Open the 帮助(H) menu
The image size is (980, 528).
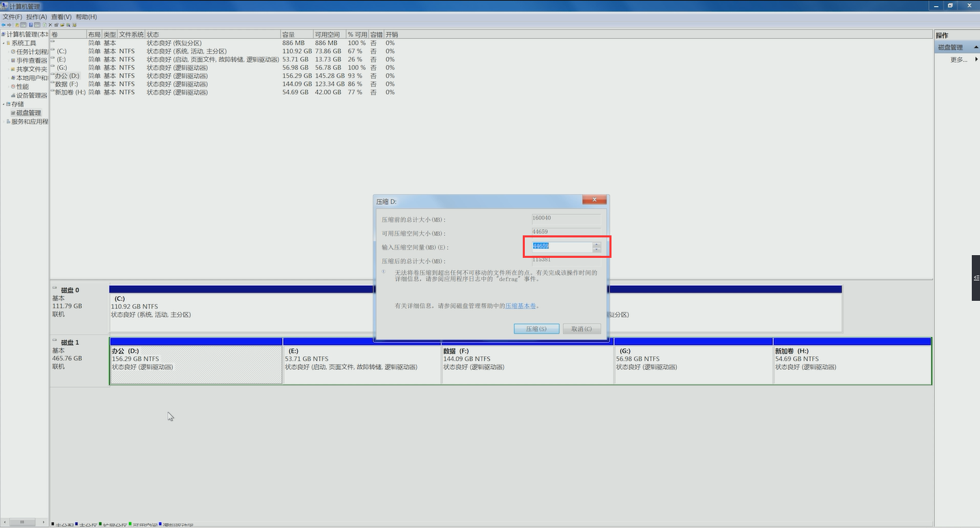(86, 16)
